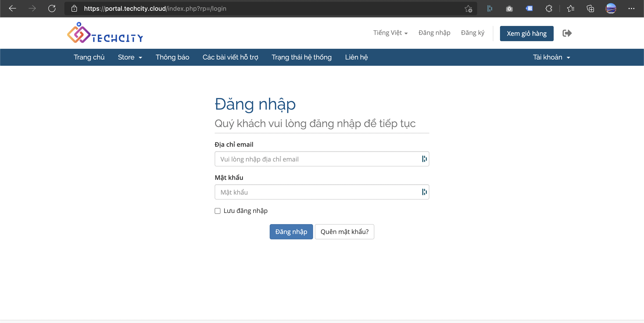Open Các bài viết hỗ trợ menu item

tap(230, 57)
